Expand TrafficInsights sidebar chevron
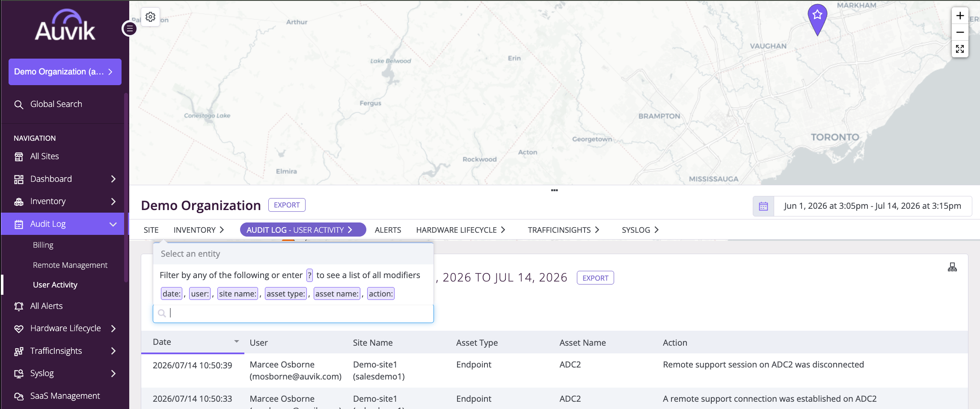Image resolution: width=980 pixels, height=409 pixels. pyautogui.click(x=113, y=351)
